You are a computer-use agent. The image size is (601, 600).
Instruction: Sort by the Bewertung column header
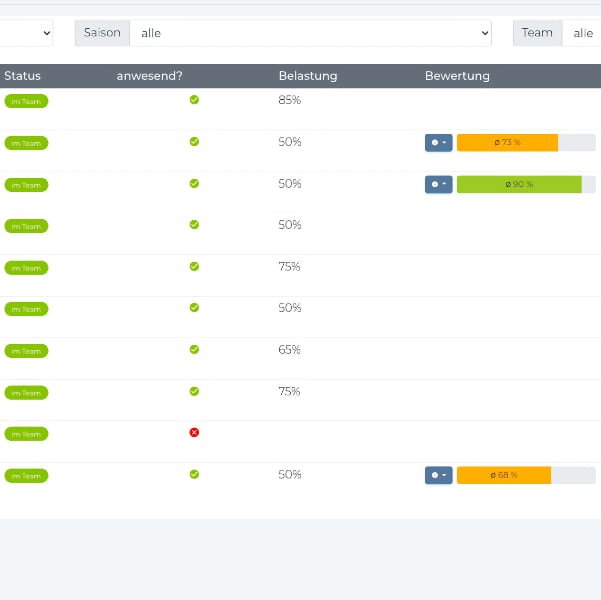(457, 76)
